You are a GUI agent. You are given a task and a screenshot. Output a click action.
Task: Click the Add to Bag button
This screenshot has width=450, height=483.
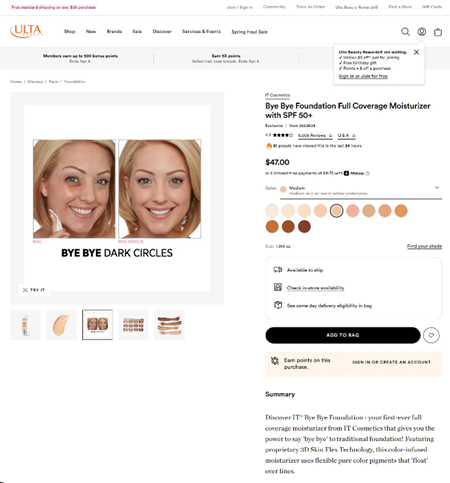coord(343,335)
